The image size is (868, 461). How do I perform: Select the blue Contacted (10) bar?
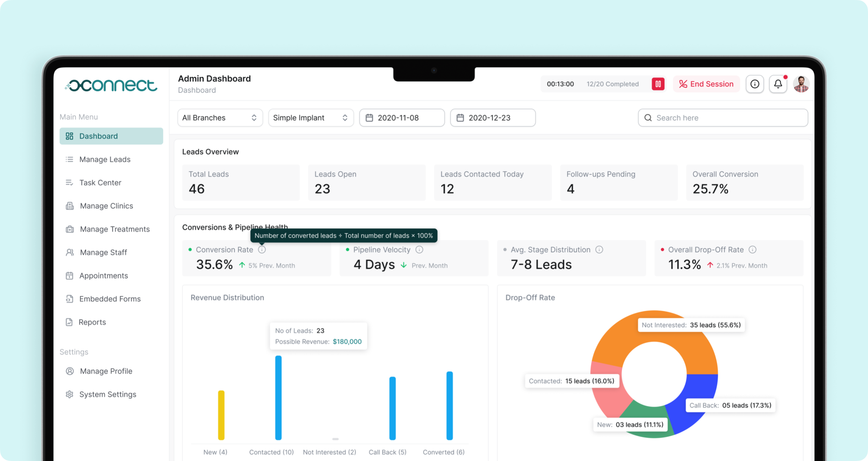point(278,398)
